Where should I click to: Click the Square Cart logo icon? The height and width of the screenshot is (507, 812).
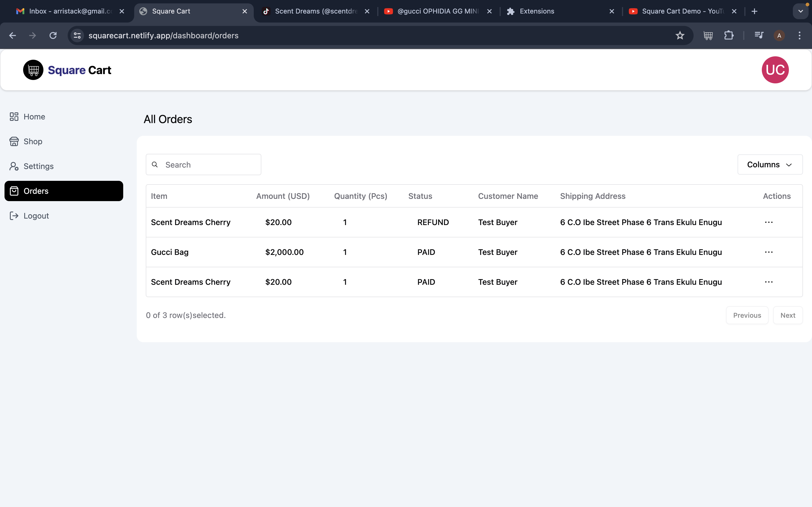[33, 70]
